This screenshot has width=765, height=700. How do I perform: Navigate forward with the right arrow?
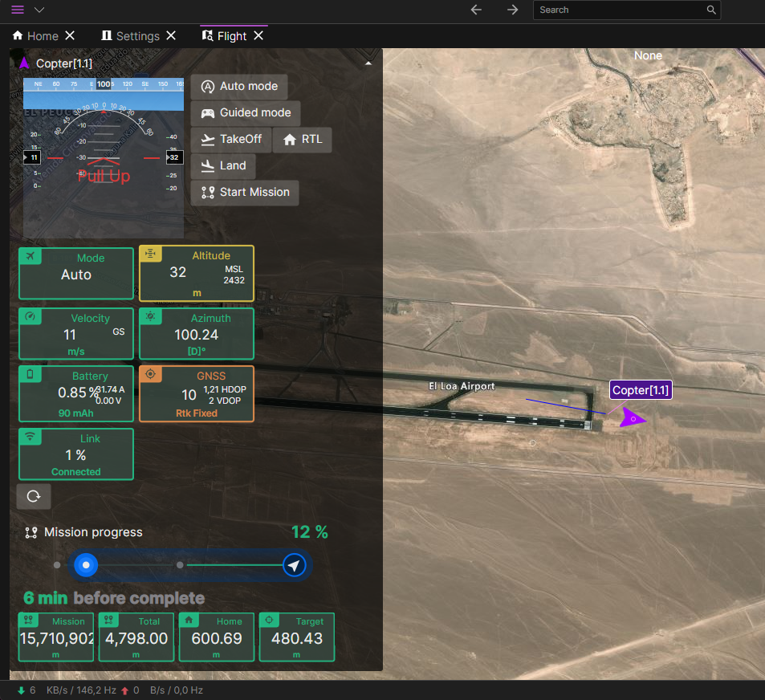[x=513, y=10]
